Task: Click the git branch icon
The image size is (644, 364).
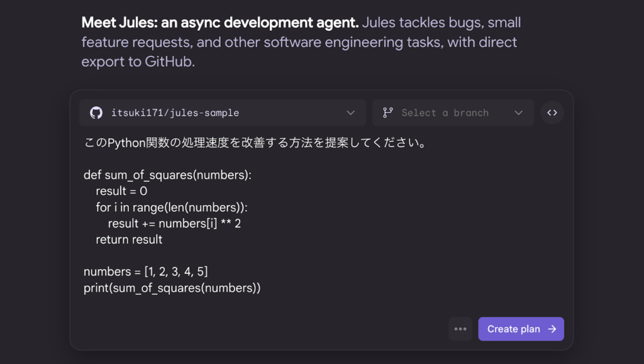Action: coord(387,113)
